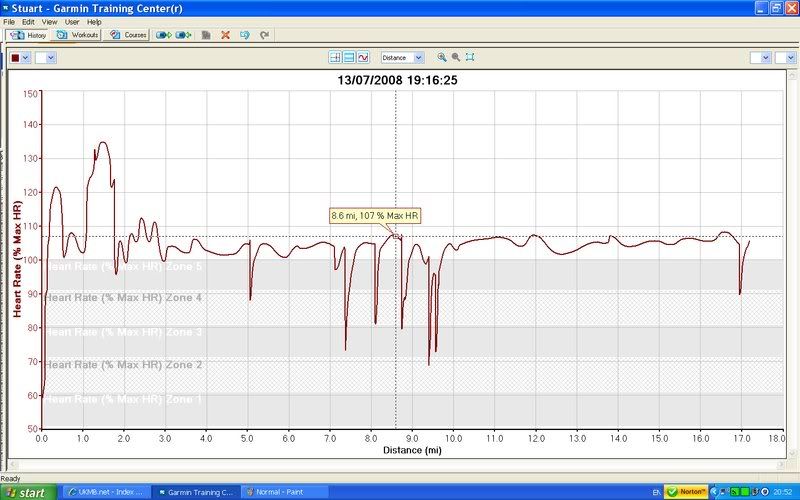The height and width of the screenshot is (500, 800).
Task: Click the undo arrow icon
Action: 245,35
